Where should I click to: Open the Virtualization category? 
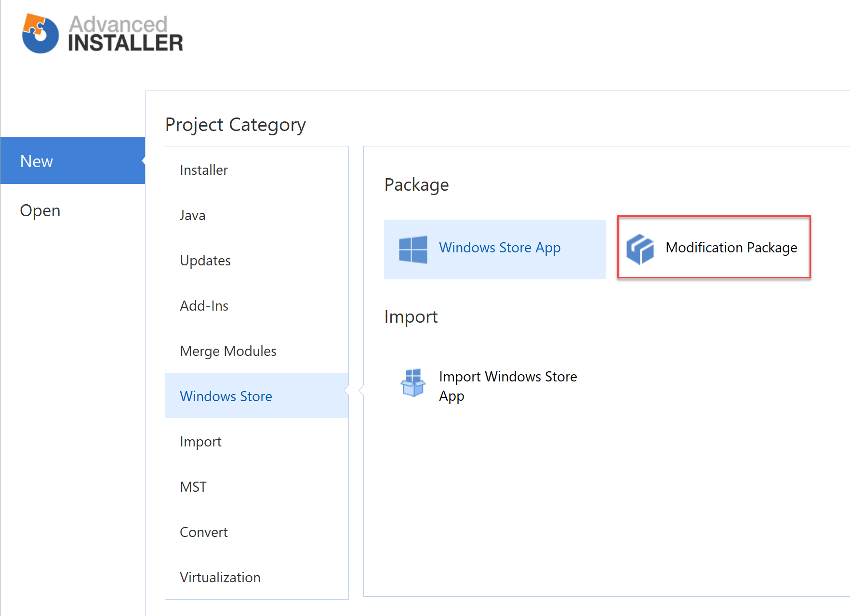tap(220, 577)
